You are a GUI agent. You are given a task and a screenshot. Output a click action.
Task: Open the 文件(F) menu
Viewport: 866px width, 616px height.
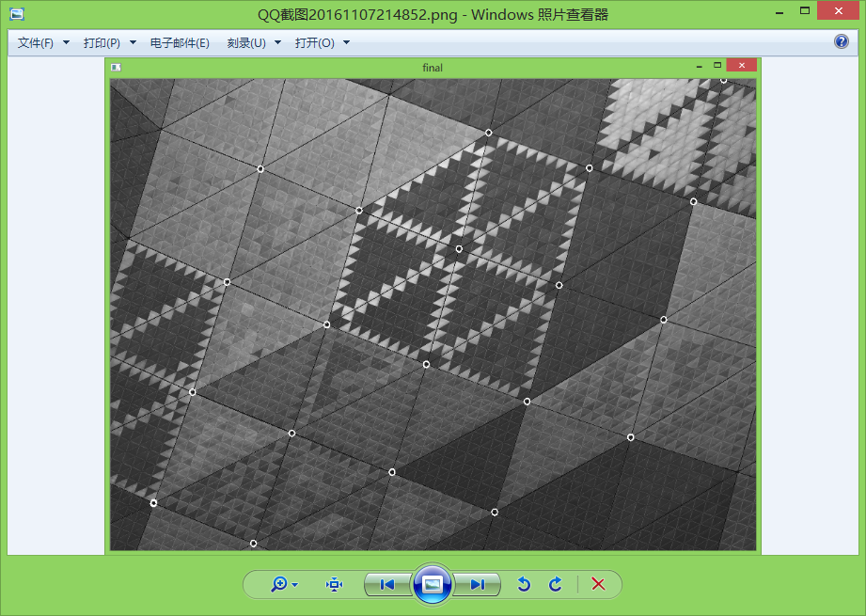coord(36,43)
